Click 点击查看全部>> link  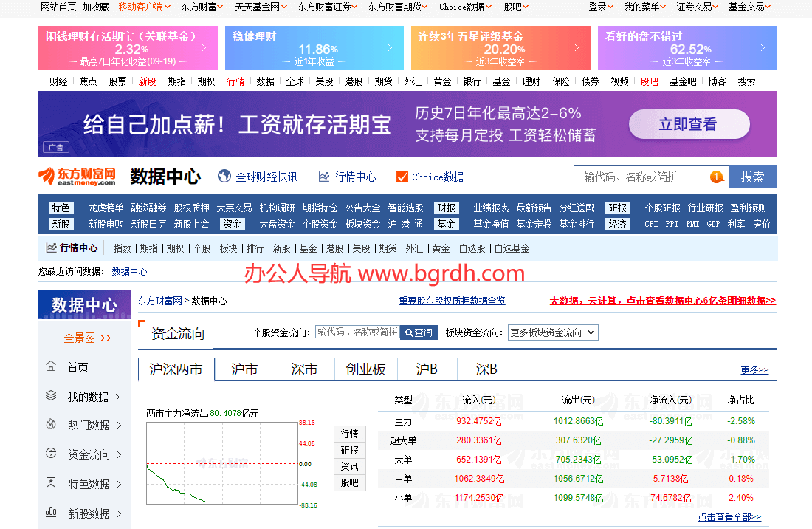click(729, 517)
